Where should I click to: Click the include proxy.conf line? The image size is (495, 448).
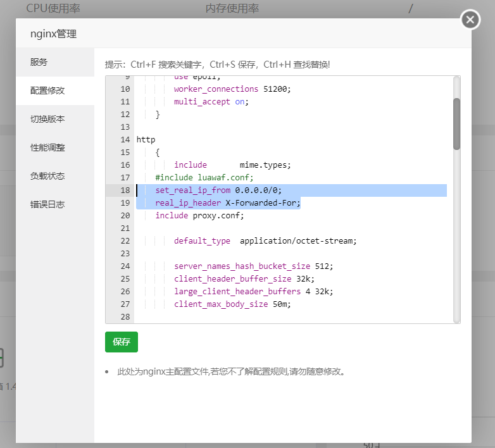coord(199,216)
